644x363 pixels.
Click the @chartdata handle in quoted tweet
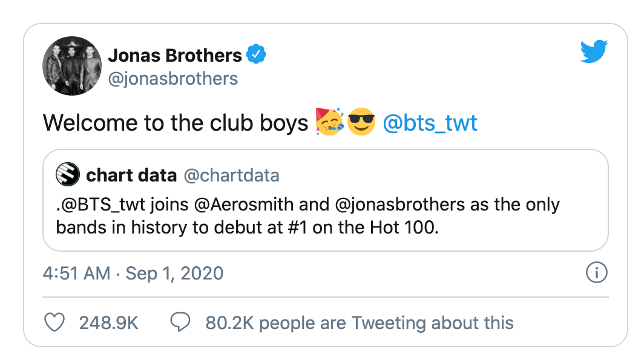(x=231, y=175)
